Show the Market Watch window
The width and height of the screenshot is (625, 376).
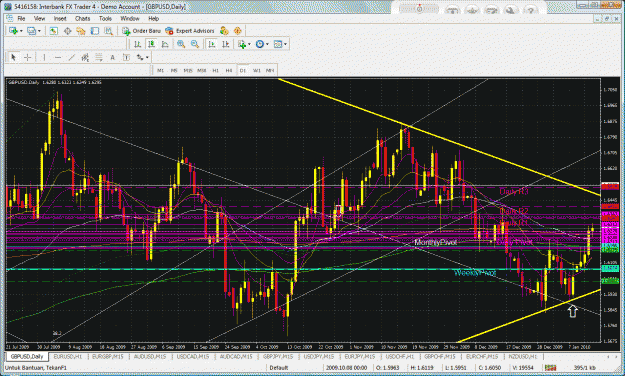pos(54,31)
